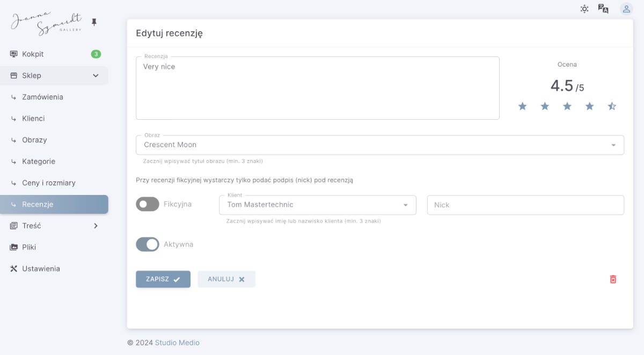Expand the Treść submenu chevron
Screen dimensions: 644x355
point(96,226)
